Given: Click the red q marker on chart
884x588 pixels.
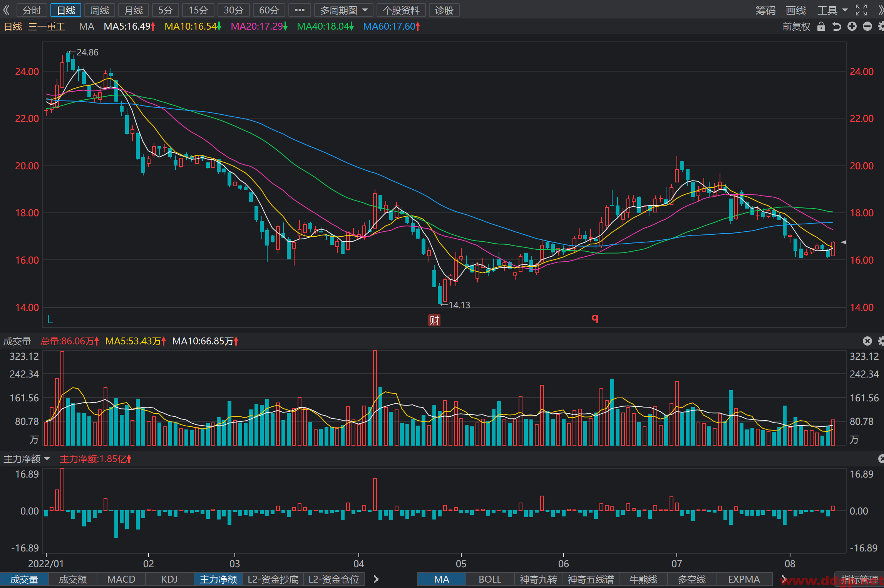Looking at the screenshot, I should 595,318.
